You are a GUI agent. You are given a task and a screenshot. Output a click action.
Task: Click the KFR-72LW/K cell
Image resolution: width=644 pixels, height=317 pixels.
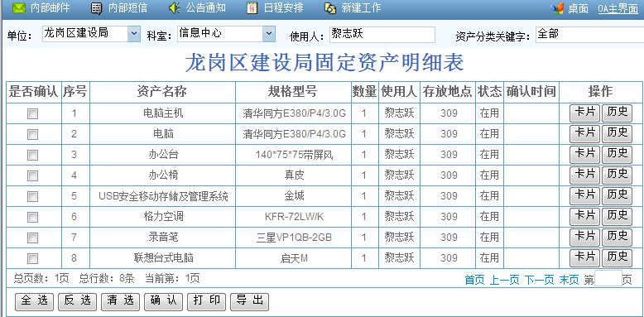[294, 216]
